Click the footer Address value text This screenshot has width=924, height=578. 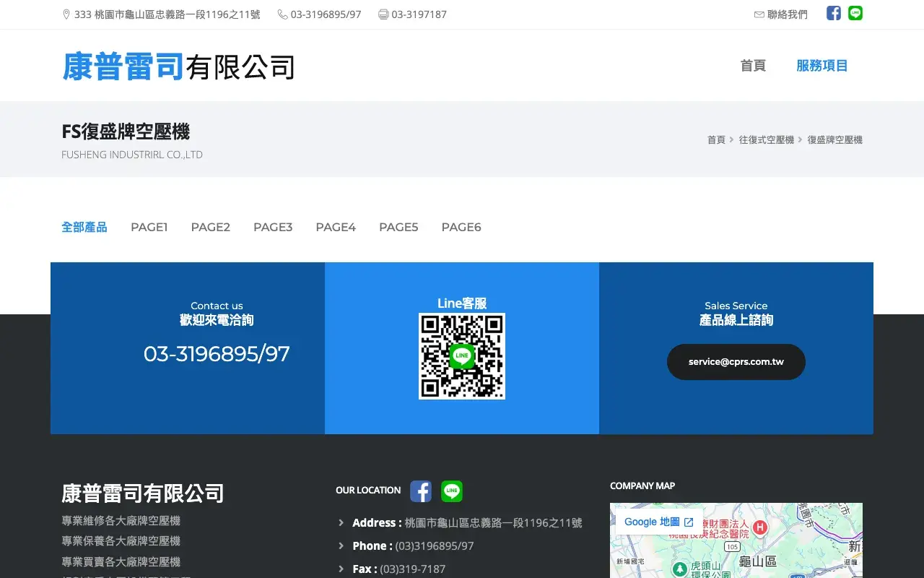click(x=493, y=523)
